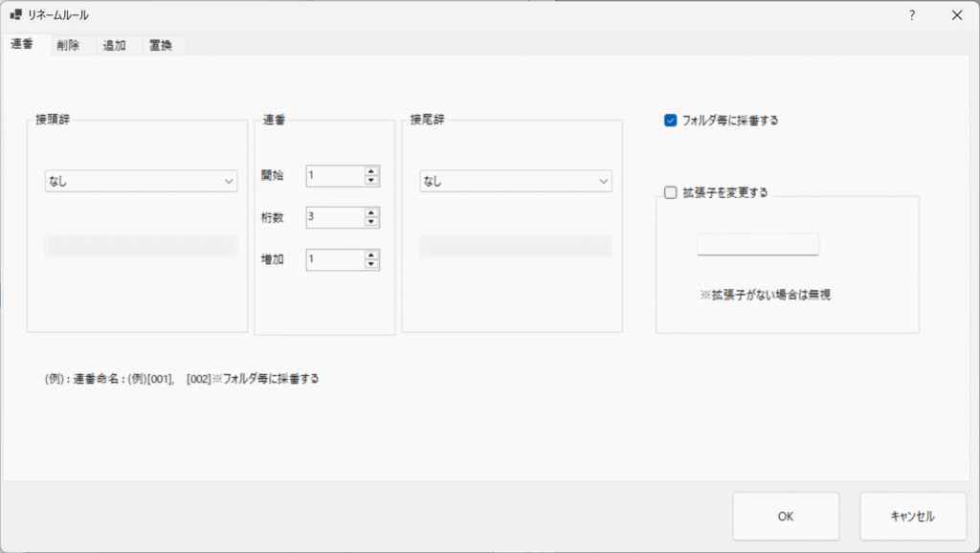The image size is (980, 553).
Task: Increase the 増加 value with up arrow
Action: point(371,254)
